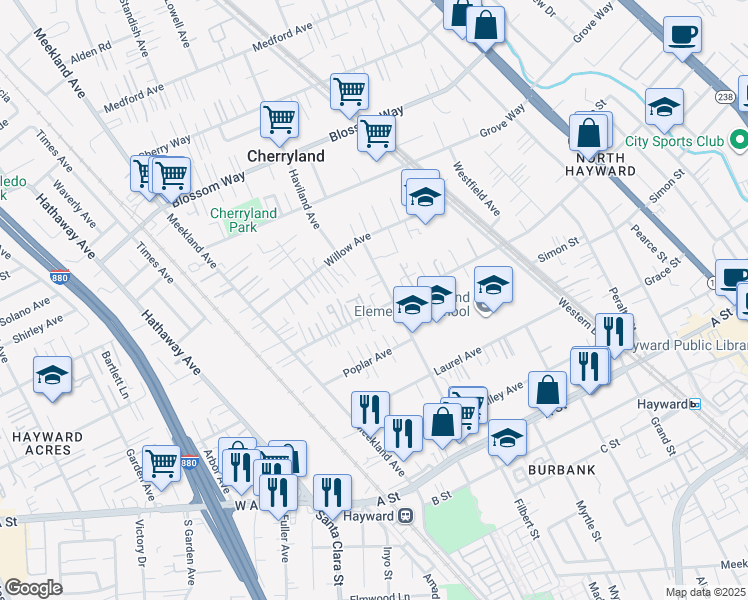Select the Cherryland Park label
The image size is (748, 600).
(x=243, y=219)
